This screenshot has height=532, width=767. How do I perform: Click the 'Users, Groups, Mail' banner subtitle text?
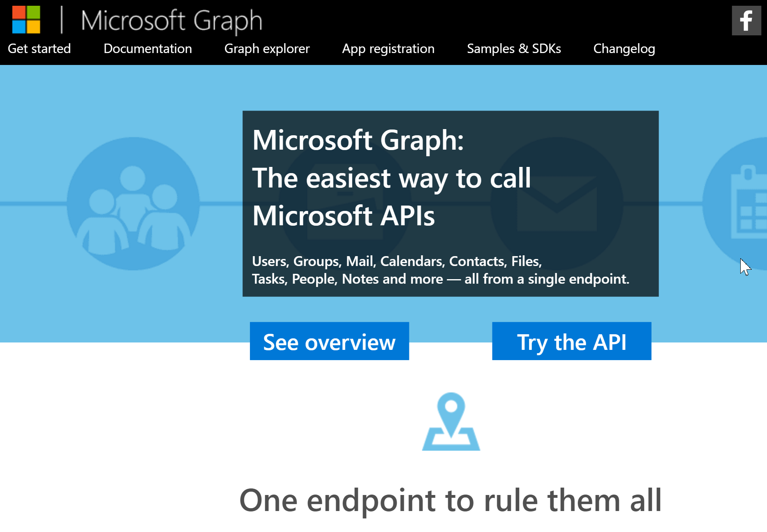pyautogui.click(x=440, y=270)
